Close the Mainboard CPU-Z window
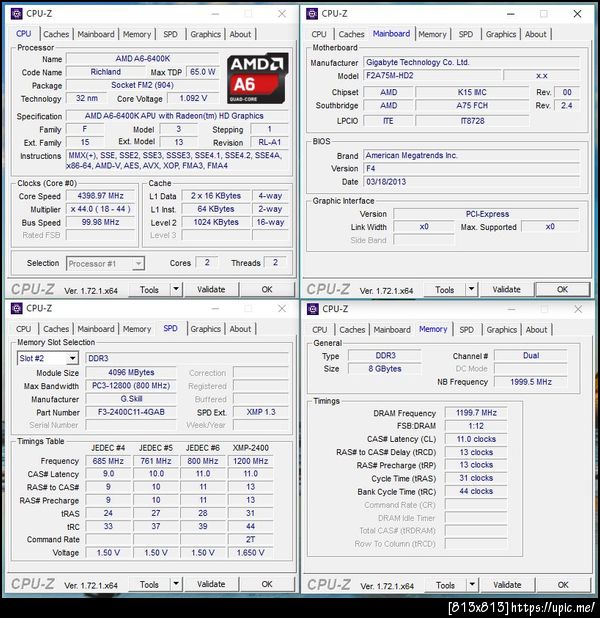The height and width of the screenshot is (618, 600). [x=577, y=14]
